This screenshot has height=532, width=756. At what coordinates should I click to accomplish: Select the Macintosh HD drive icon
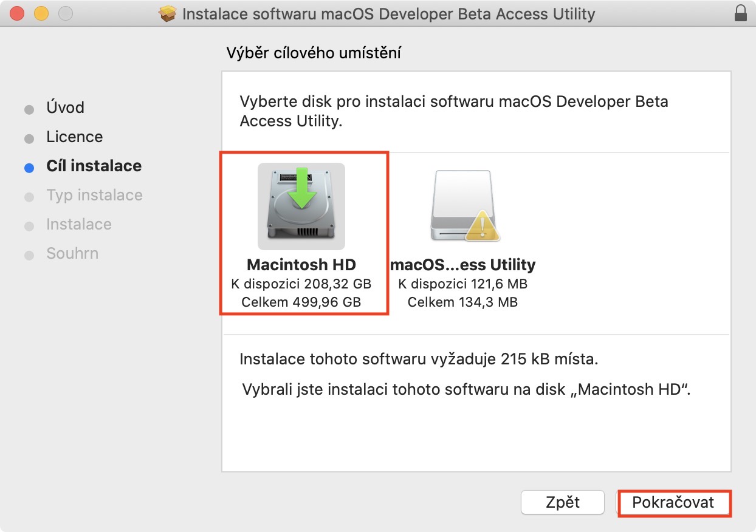(301, 206)
